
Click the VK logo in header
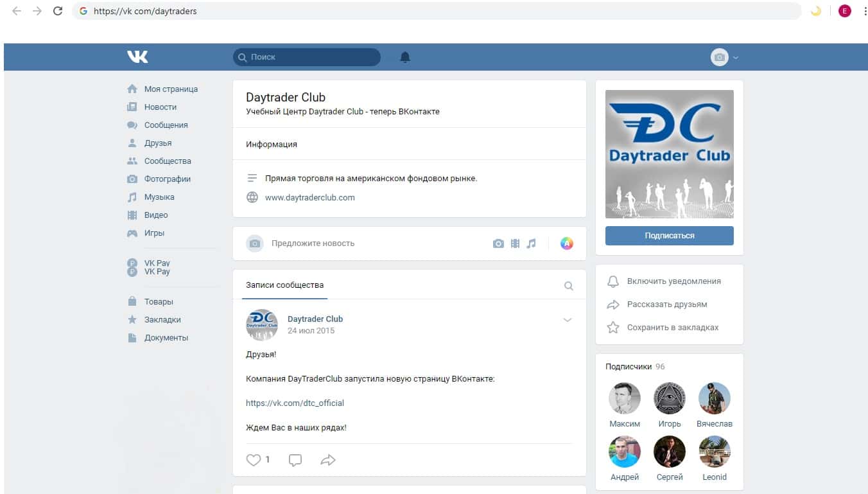click(x=137, y=57)
